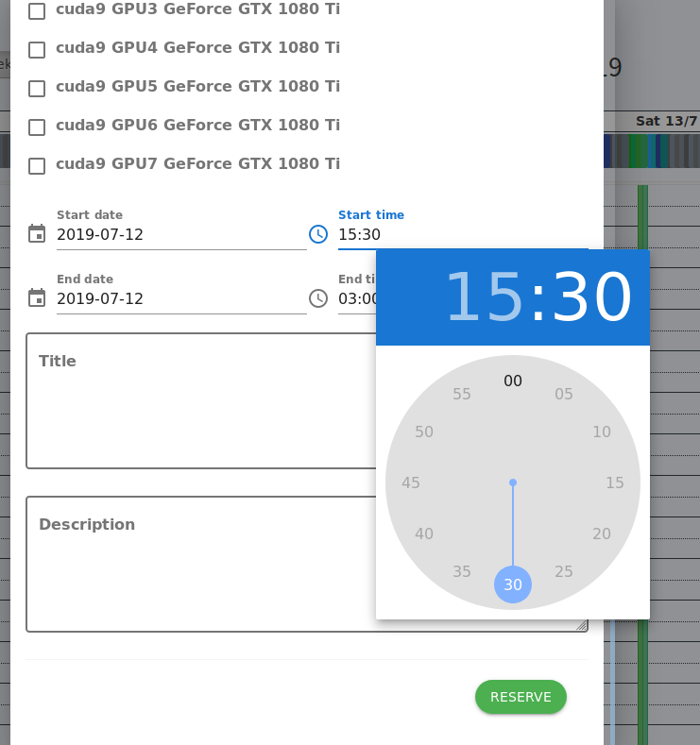Submit with the RESERVE button
The height and width of the screenshot is (745, 700).
tap(521, 697)
